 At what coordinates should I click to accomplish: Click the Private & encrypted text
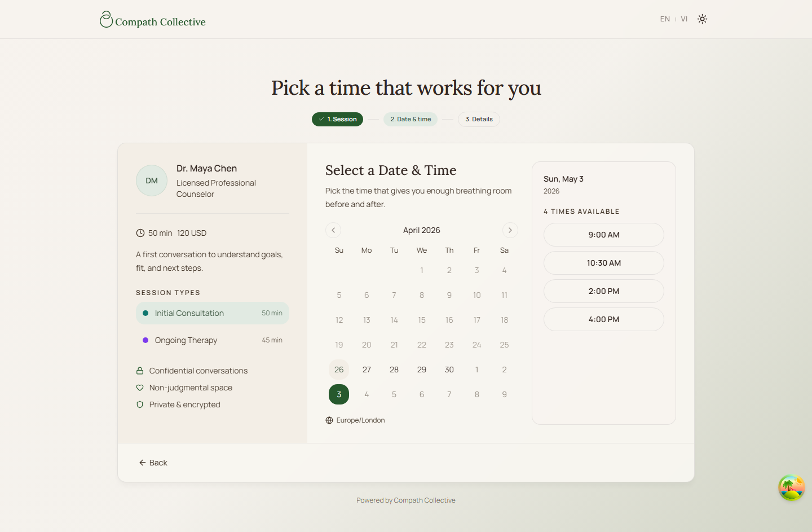pyautogui.click(x=185, y=405)
